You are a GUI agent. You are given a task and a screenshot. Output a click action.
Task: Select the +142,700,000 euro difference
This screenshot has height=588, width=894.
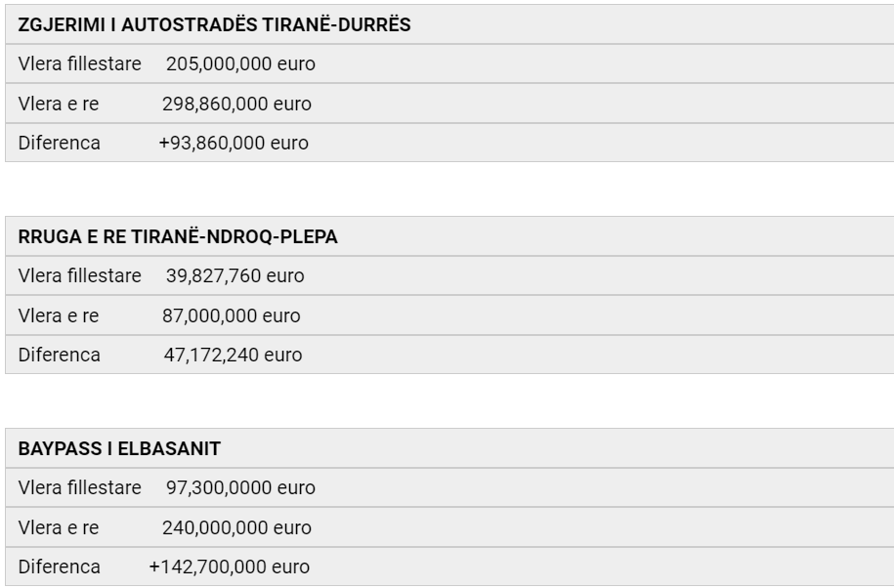pyautogui.click(x=229, y=567)
